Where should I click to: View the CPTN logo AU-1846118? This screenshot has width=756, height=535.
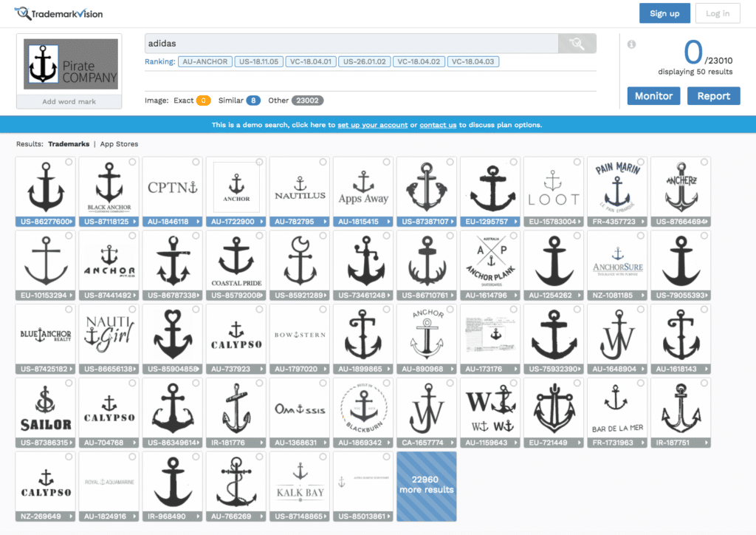[173, 188]
